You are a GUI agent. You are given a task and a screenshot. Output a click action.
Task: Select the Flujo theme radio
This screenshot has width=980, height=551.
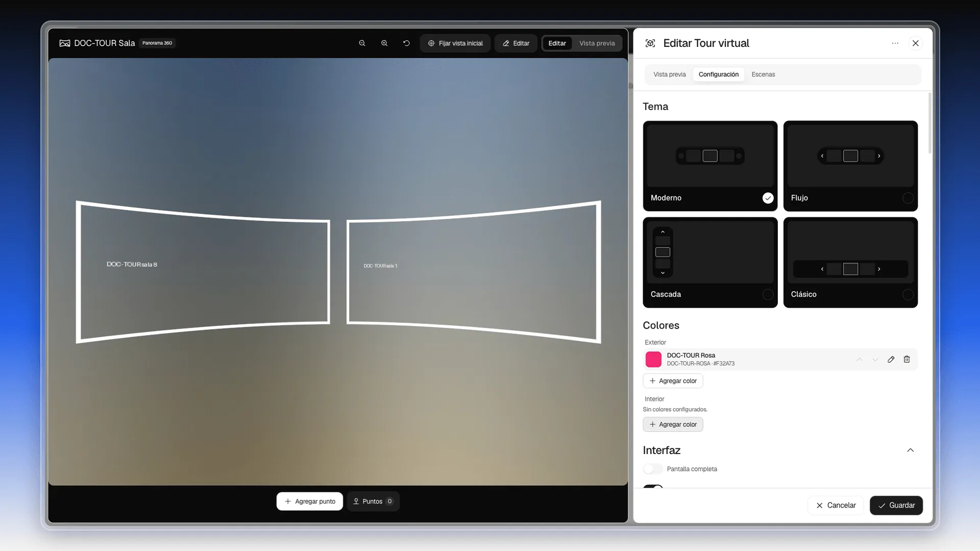click(908, 198)
